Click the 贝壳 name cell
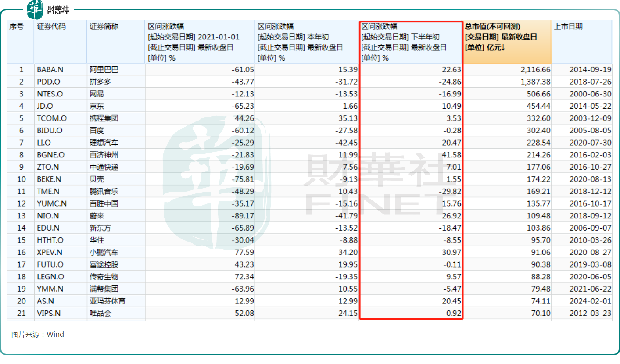Image resolution: width=620 pixels, height=364 pixels. [116, 179]
